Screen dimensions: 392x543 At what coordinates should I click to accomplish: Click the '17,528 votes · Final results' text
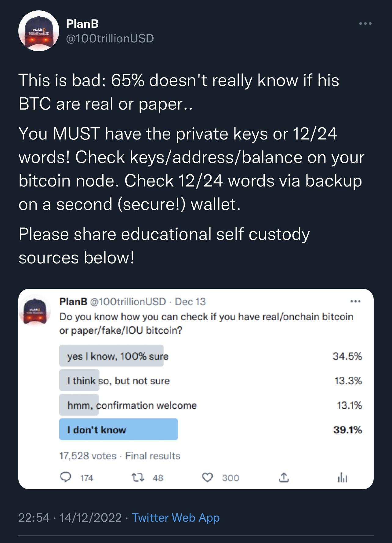[x=120, y=456]
